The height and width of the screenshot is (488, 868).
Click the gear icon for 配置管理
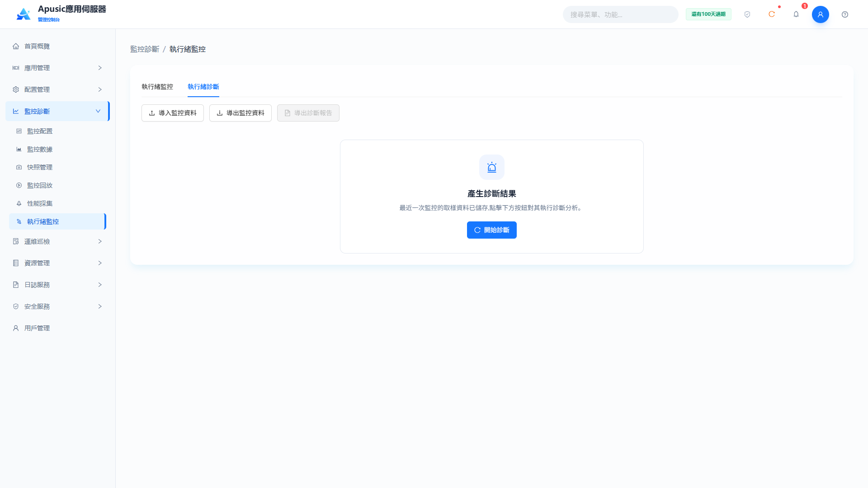[x=16, y=89]
